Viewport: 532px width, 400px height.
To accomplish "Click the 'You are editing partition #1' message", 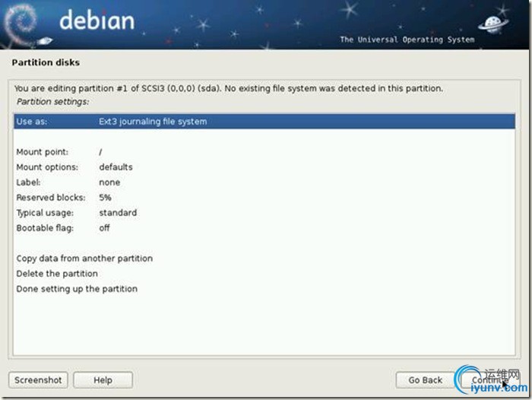I will pos(229,88).
